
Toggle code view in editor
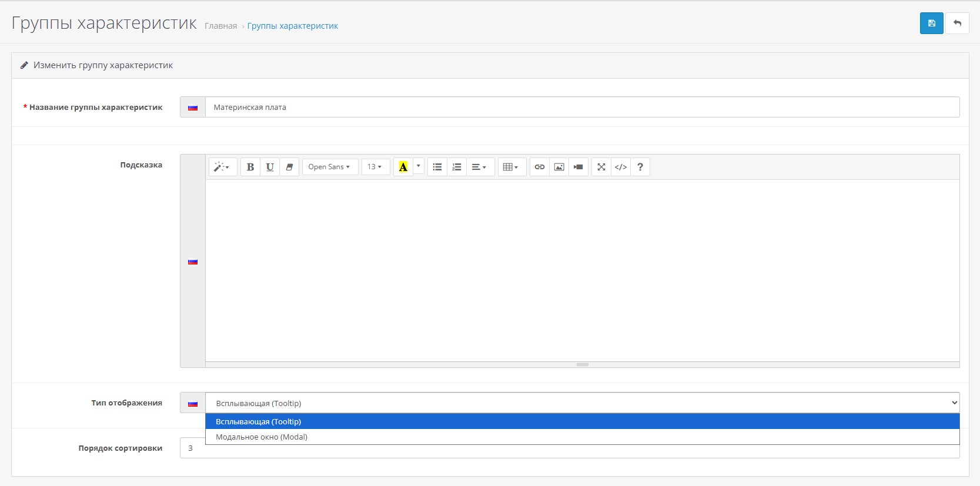[x=621, y=167]
